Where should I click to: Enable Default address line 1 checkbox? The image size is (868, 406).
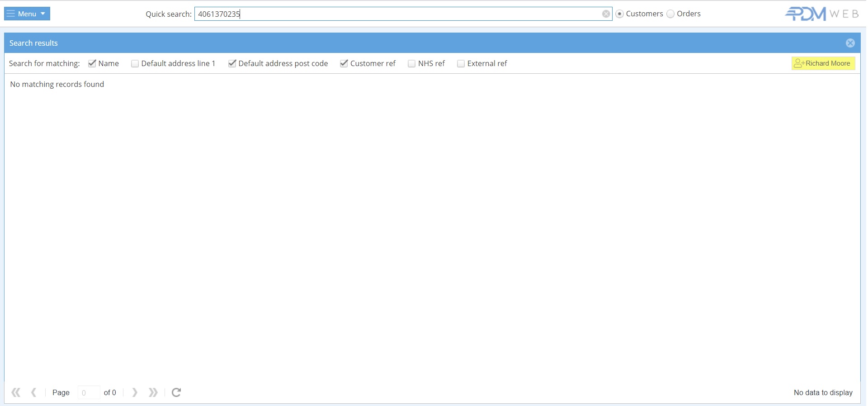pos(135,64)
